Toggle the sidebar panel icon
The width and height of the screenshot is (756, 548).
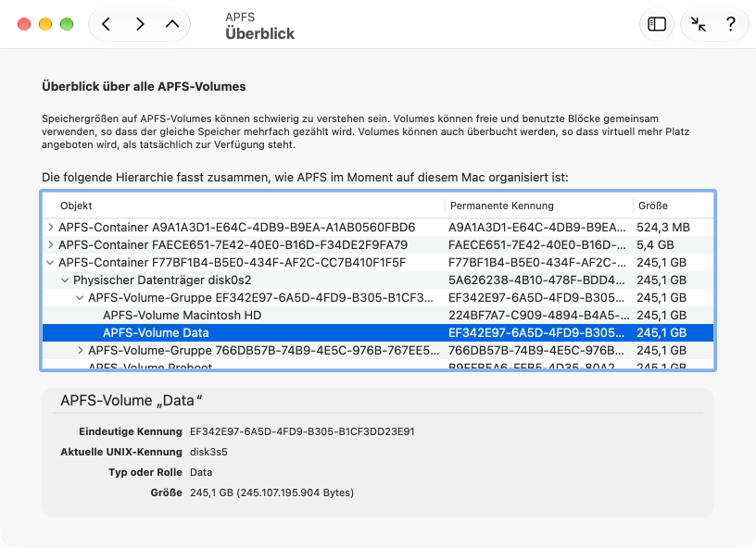(x=657, y=24)
